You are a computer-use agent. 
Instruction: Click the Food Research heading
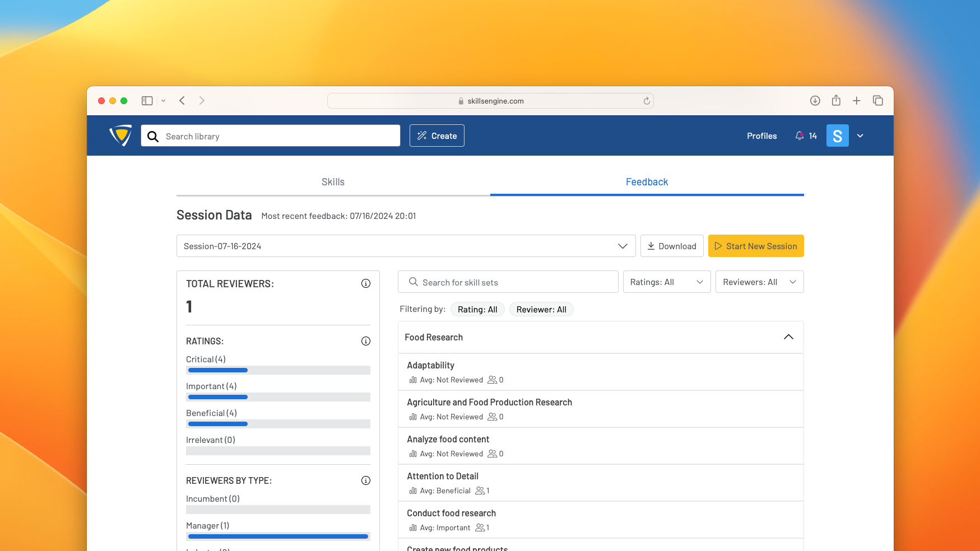click(x=434, y=337)
